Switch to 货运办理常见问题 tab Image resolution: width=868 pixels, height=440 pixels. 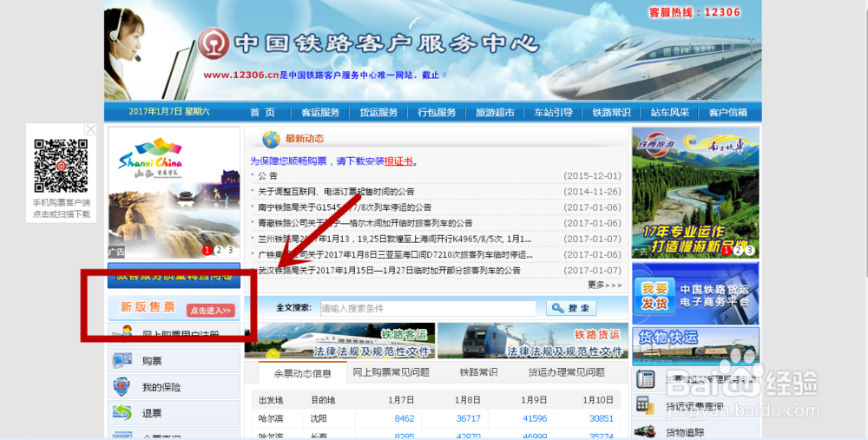click(x=566, y=372)
